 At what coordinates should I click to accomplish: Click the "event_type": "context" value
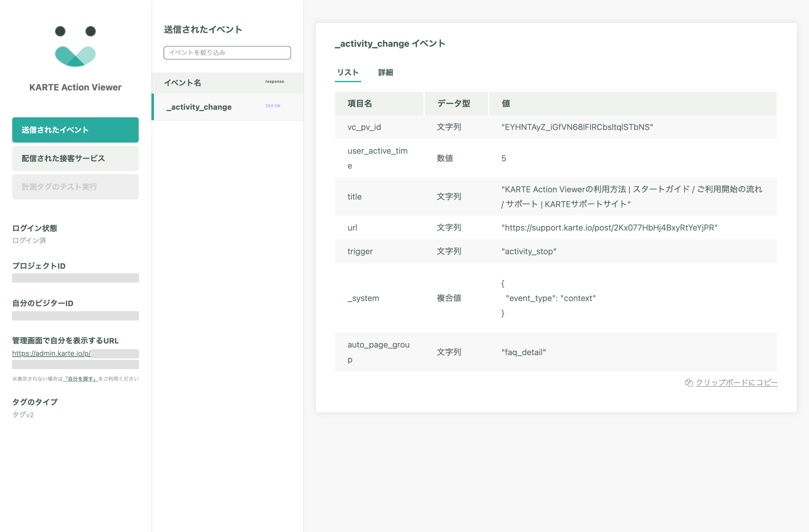pyautogui.click(x=551, y=298)
